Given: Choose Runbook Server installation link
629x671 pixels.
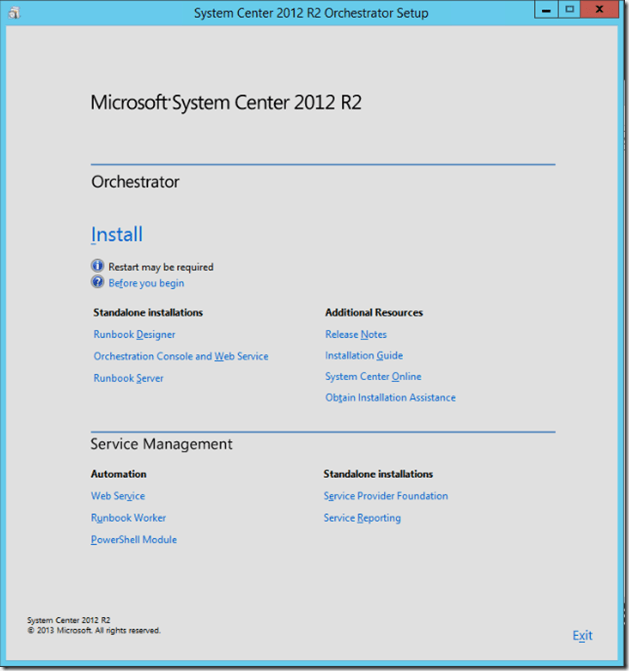Looking at the screenshot, I should click(128, 378).
